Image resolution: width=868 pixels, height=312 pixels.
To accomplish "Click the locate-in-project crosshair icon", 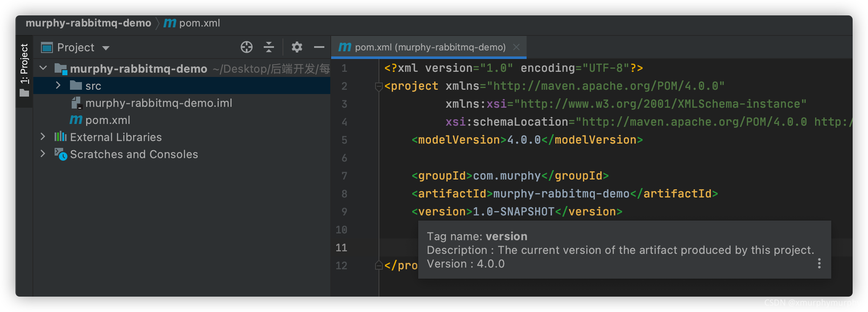I will pyautogui.click(x=247, y=47).
